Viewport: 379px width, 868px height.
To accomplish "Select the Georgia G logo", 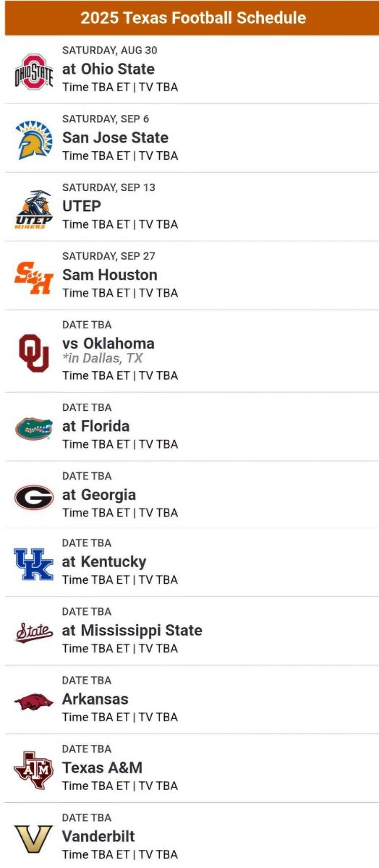I will coord(34,497).
